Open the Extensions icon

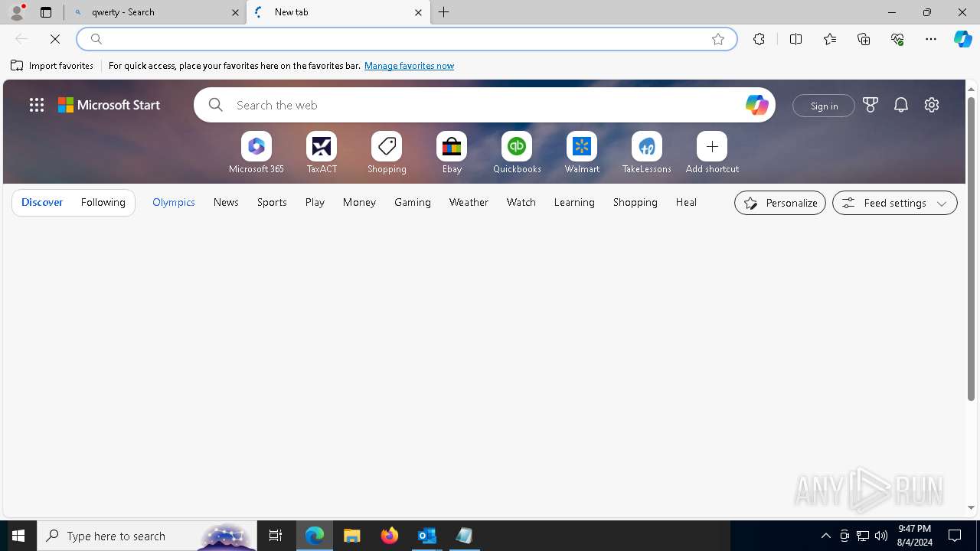(759, 39)
